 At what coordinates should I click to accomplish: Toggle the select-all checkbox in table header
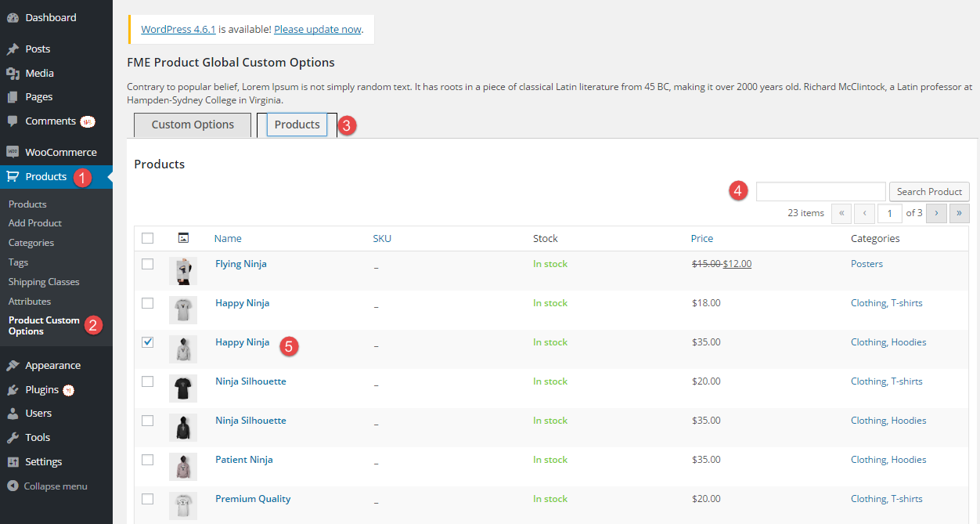pyautogui.click(x=147, y=238)
